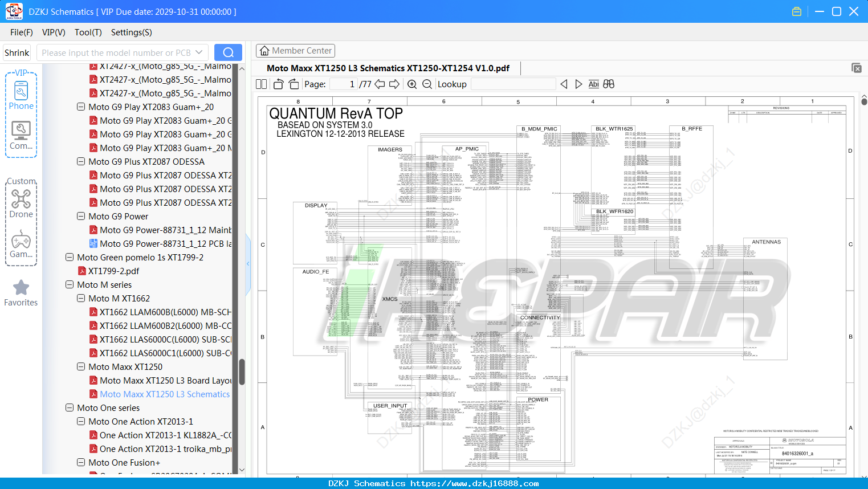The height and width of the screenshot is (489, 868).
Task: Open the DZKJ logo in title bar
Action: pos(14,11)
